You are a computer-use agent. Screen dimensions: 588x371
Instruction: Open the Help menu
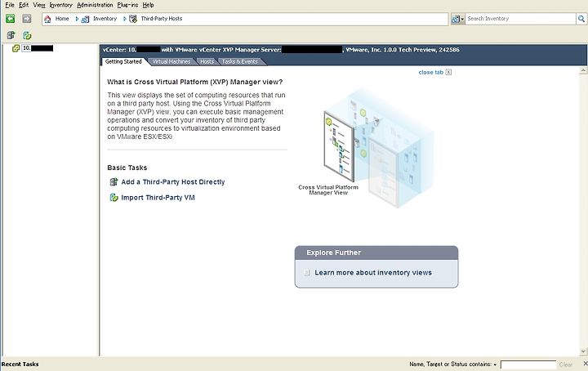click(148, 5)
